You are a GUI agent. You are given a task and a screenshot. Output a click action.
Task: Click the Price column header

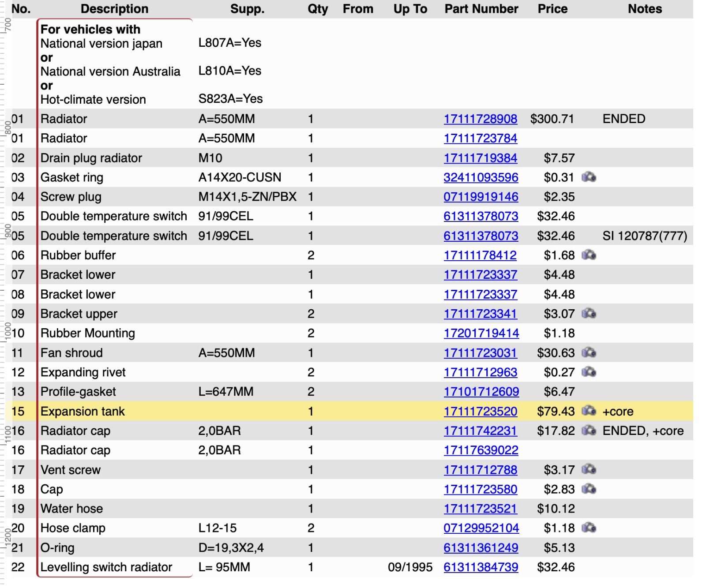point(552,9)
